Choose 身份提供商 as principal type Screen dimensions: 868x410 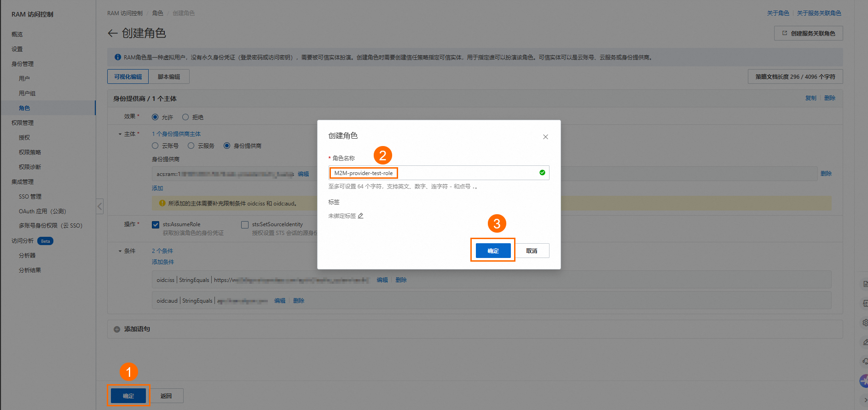pyautogui.click(x=227, y=146)
